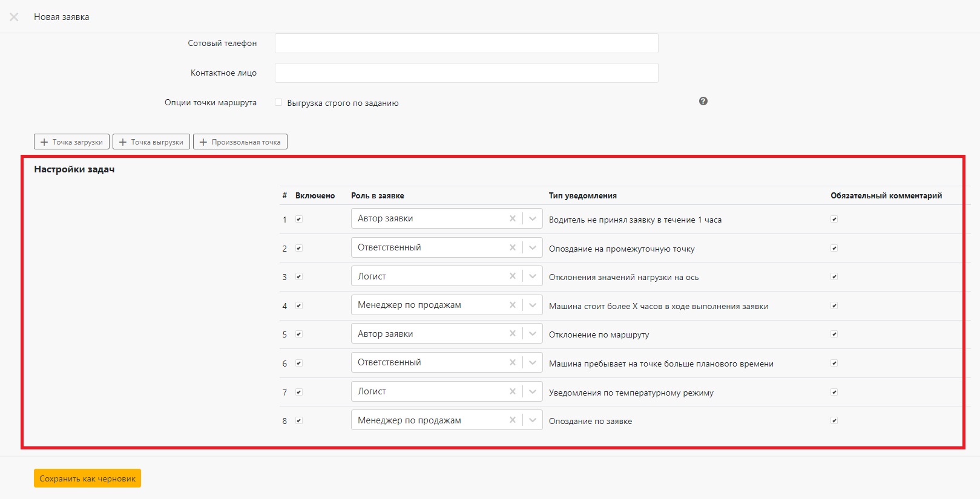
Task: Click Роль в заявке column header
Action: coord(378,195)
